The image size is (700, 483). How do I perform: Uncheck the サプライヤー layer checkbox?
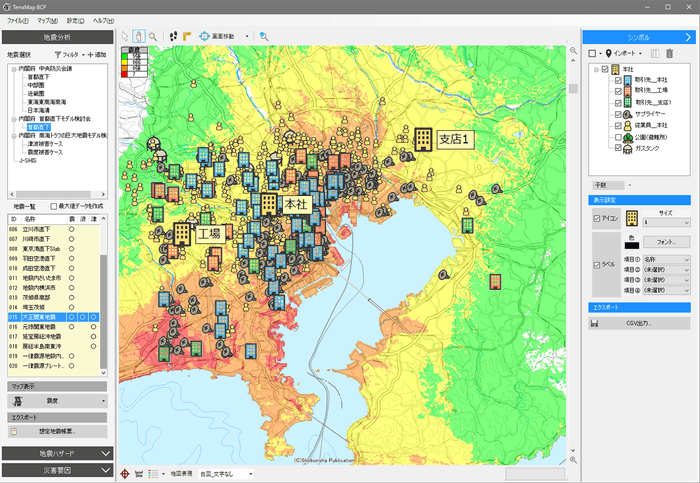tap(619, 115)
